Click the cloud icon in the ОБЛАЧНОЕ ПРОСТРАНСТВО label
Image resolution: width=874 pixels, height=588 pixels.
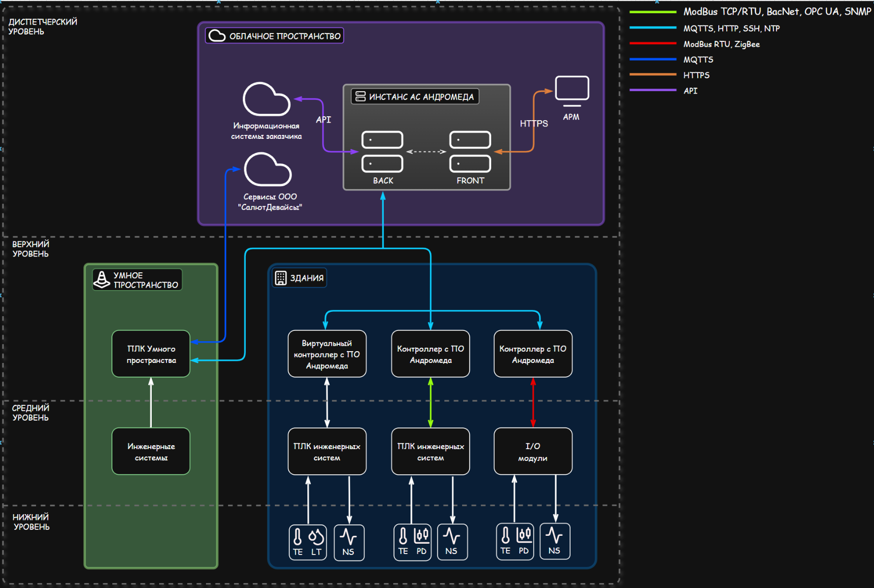pyautogui.click(x=217, y=36)
